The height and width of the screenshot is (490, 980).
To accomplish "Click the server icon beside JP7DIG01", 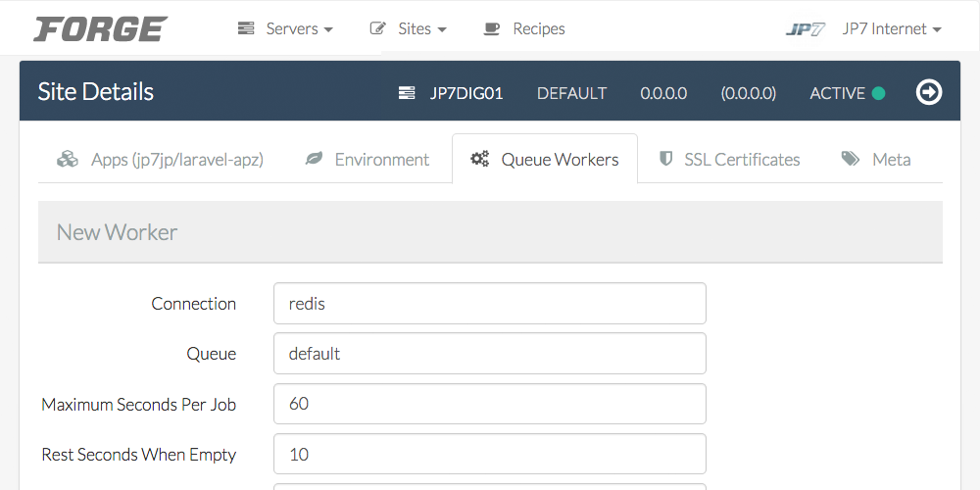I will pos(407,93).
